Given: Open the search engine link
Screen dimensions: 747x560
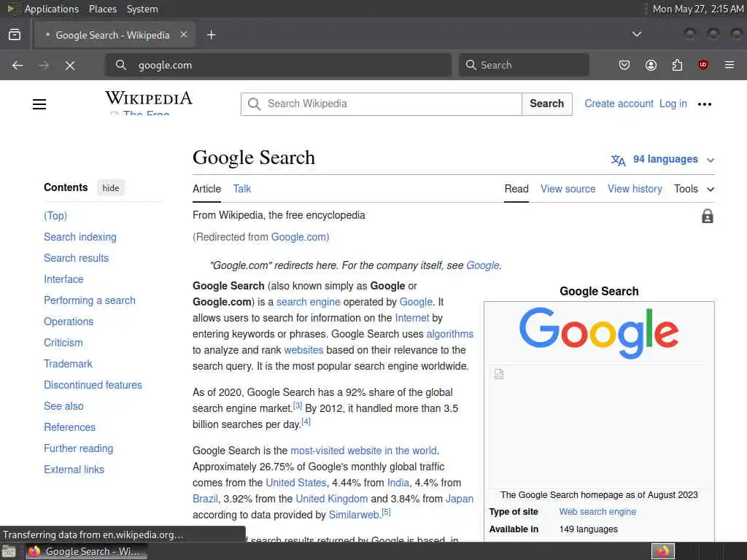Looking at the screenshot, I should [309, 302].
